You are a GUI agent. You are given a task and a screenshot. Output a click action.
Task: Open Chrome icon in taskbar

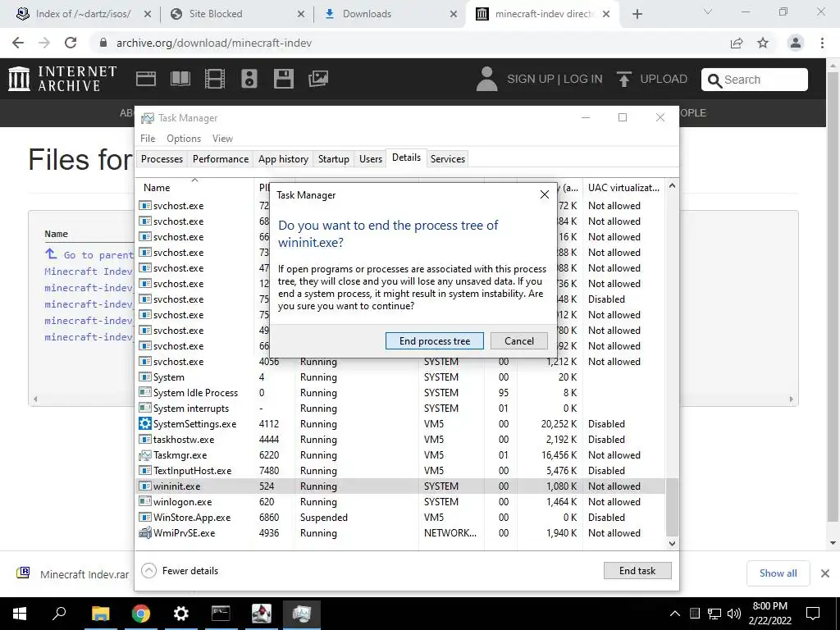coord(141,614)
